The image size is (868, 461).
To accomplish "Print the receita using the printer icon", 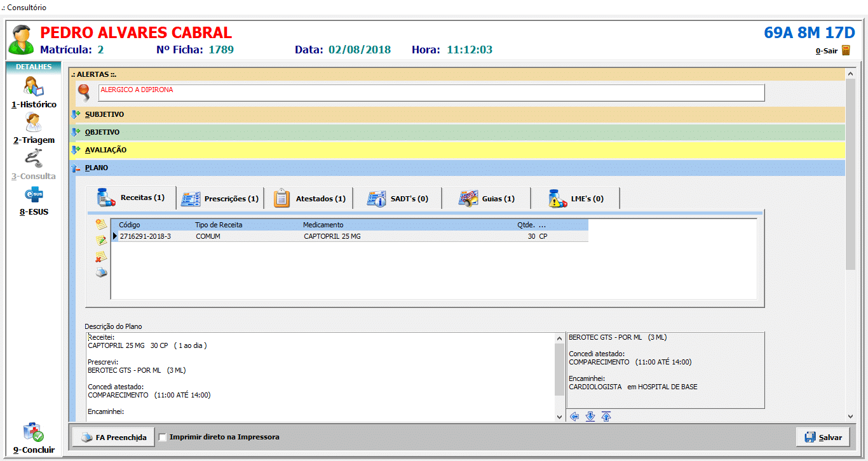I will pos(101,272).
